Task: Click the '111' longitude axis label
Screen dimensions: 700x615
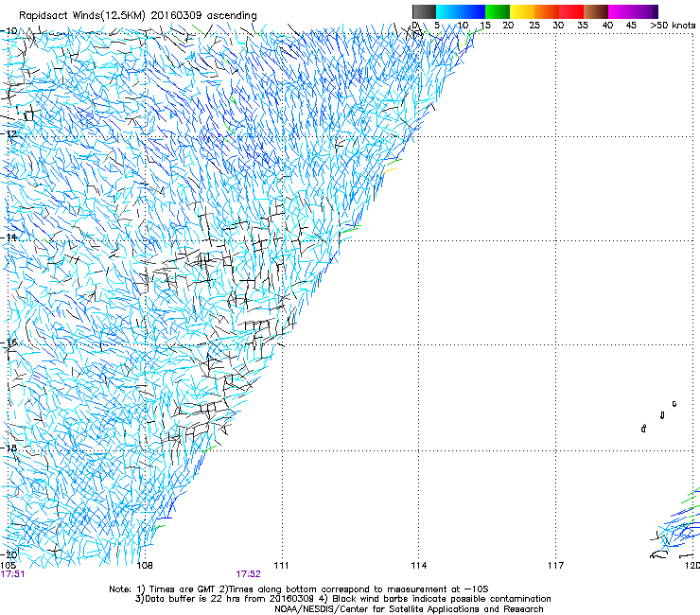Action: (281, 566)
